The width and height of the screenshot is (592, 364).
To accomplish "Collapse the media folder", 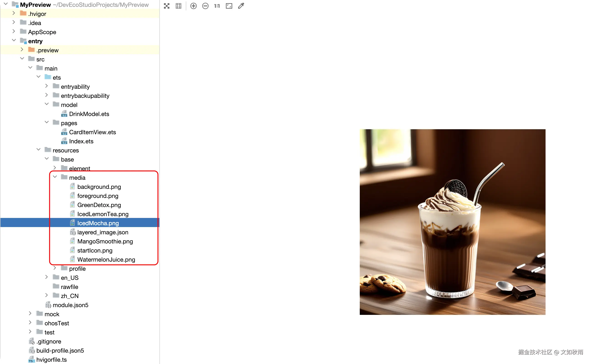I will click(55, 177).
